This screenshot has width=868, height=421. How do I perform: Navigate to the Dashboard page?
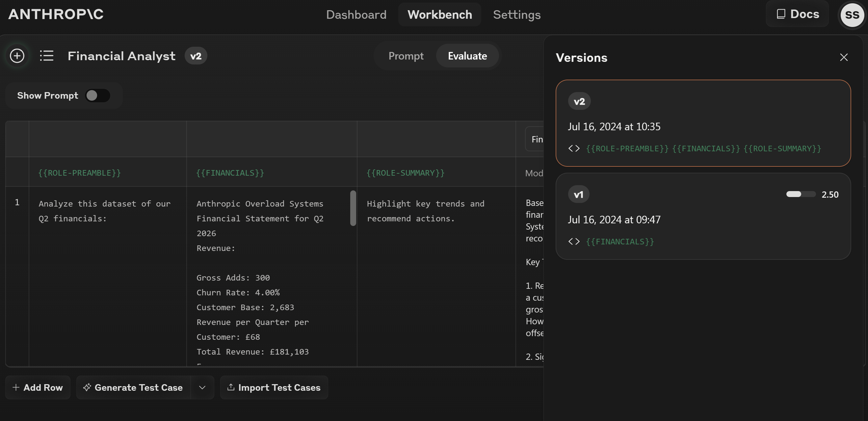[356, 14]
